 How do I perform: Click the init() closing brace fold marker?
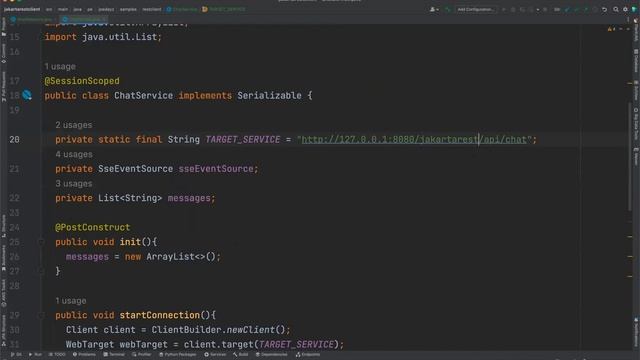[41, 271]
